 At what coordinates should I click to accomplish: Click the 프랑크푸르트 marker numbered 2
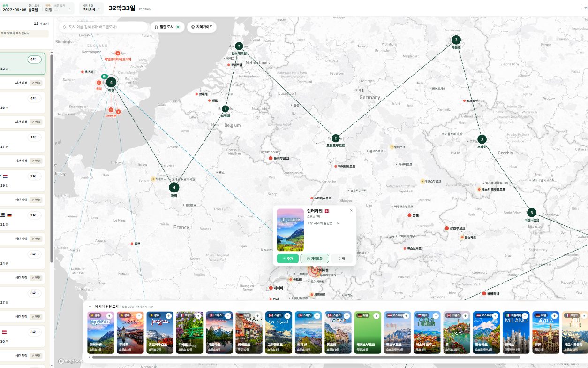point(336,138)
